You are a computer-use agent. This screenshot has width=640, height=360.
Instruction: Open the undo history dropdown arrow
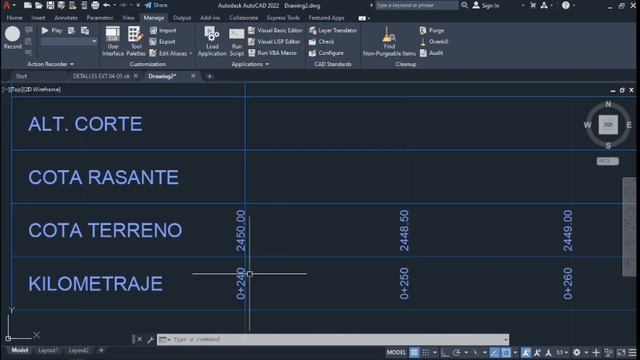[114, 5]
